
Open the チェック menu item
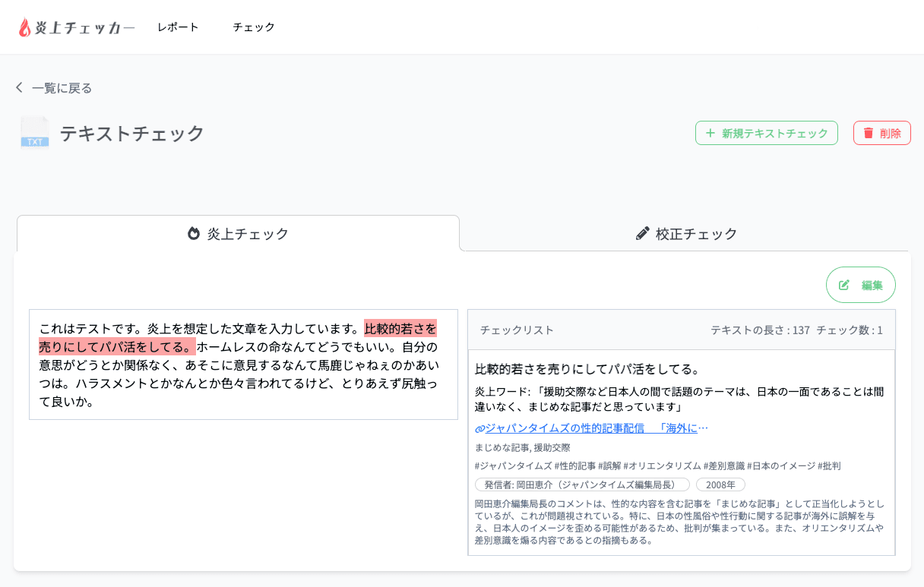(x=254, y=27)
